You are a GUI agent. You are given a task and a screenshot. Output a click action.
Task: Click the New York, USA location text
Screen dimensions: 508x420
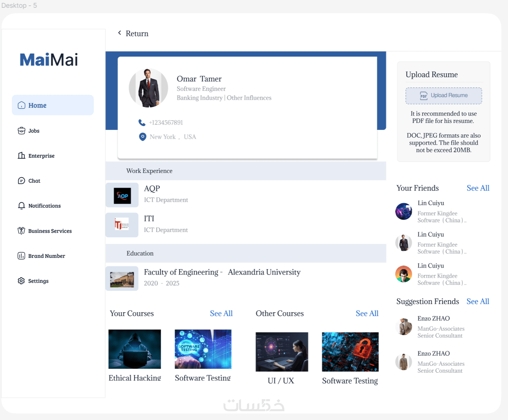click(173, 137)
